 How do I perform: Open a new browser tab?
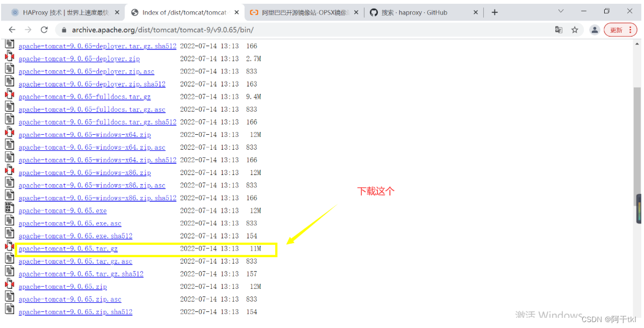(x=495, y=12)
